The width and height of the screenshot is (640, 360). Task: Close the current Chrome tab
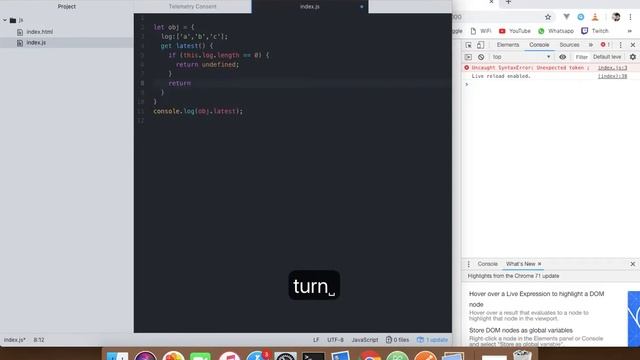(x=491, y=2)
